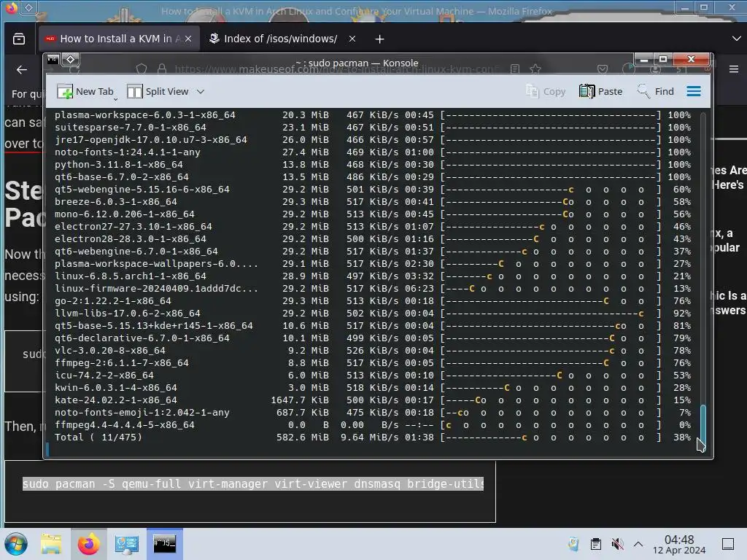Activate Split View in Konsole
The height and width of the screenshot is (560, 747).
pos(158,91)
